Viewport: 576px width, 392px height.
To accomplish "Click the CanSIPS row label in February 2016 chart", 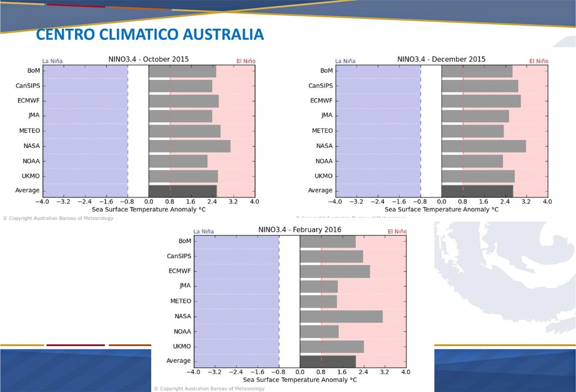I will click(x=179, y=256).
